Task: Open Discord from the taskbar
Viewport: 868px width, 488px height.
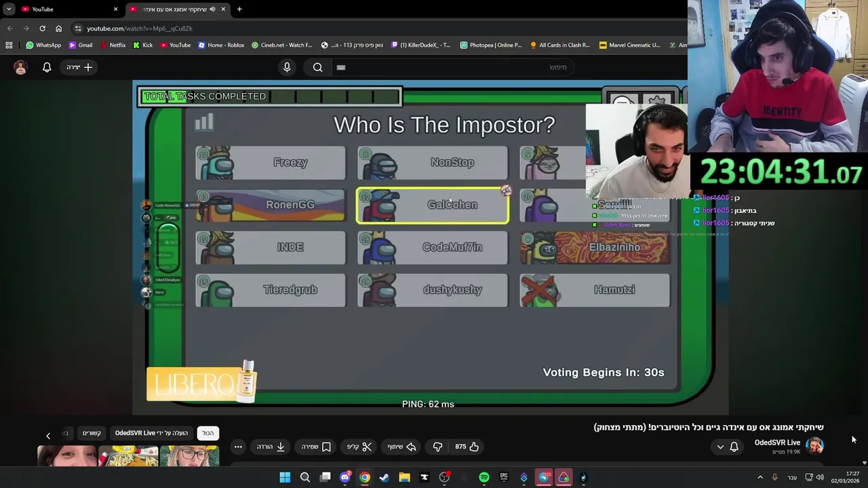Action: tap(345, 477)
